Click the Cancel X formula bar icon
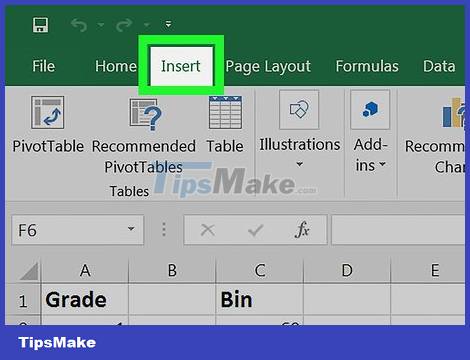The width and height of the screenshot is (470, 360). pos(208,230)
